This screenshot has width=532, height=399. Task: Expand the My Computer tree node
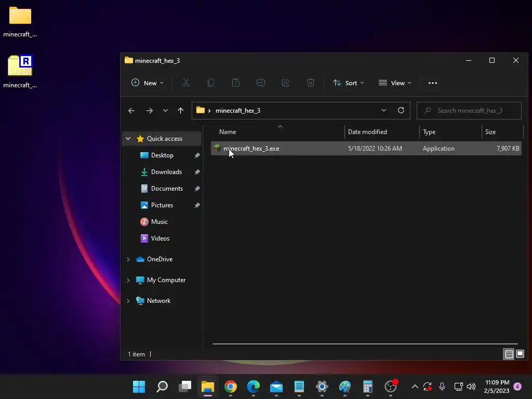128,280
